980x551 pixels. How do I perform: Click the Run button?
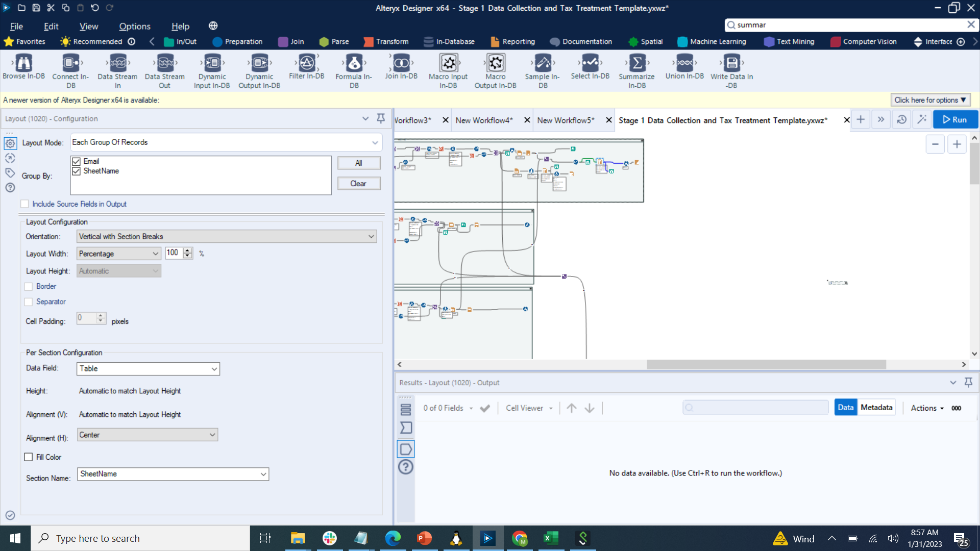tap(955, 119)
